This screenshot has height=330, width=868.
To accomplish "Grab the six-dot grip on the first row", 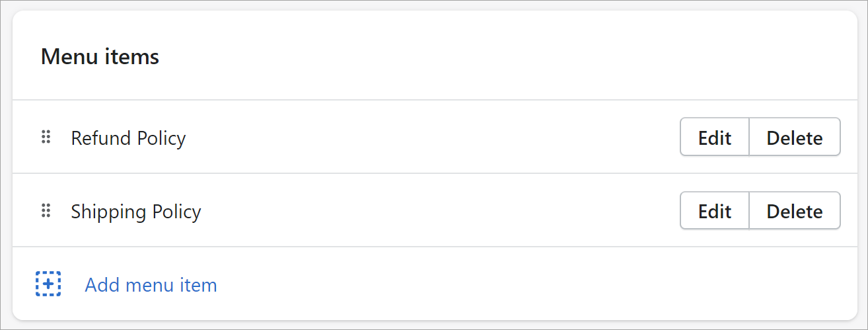I will [46, 138].
